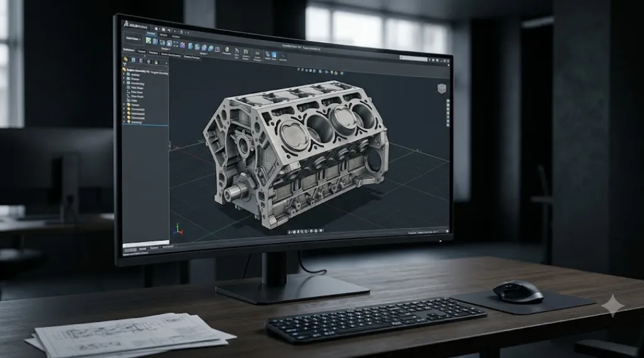Switch to the active first ribbon tab
The height and width of the screenshot is (358, 644).
pyautogui.click(x=151, y=34)
